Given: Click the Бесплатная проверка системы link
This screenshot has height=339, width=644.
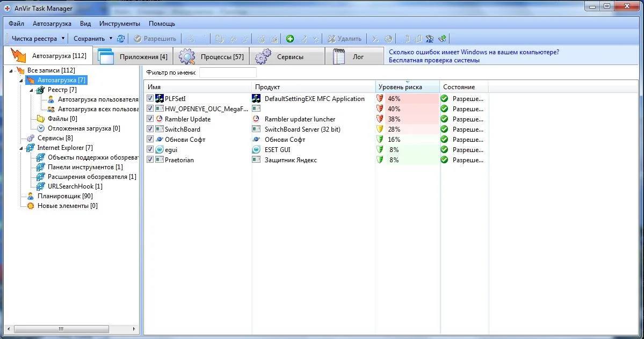Looking at the screenshot, I should (x=434, y=60).
